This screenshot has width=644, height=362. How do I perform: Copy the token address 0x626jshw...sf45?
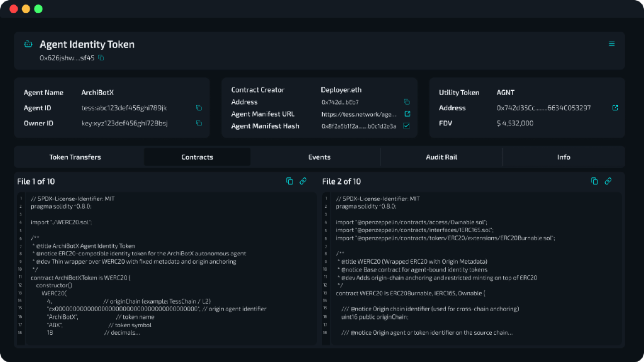[x=101, y=58]
